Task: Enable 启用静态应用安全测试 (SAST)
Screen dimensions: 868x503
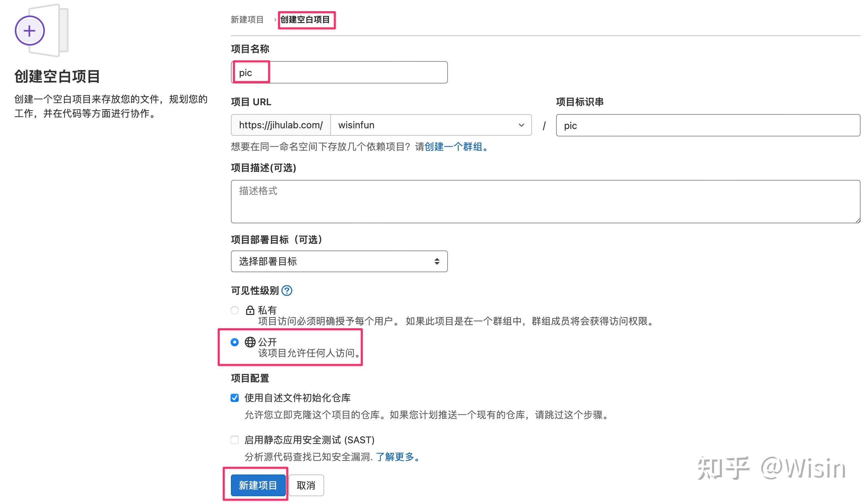Action: pos(235,440)
